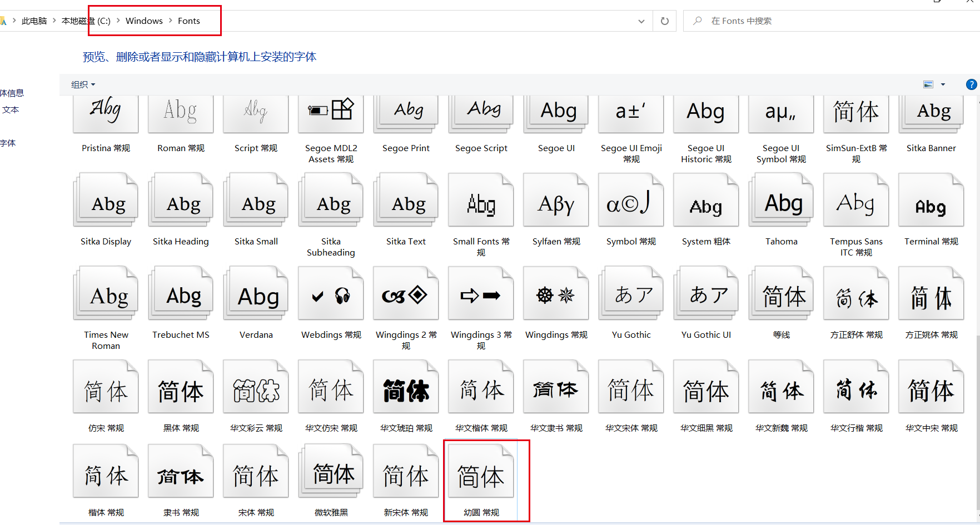Select the Wingdings 常规 font icon
The width and height of the screenshot is (980, 525).
click(x=556, y=293)
